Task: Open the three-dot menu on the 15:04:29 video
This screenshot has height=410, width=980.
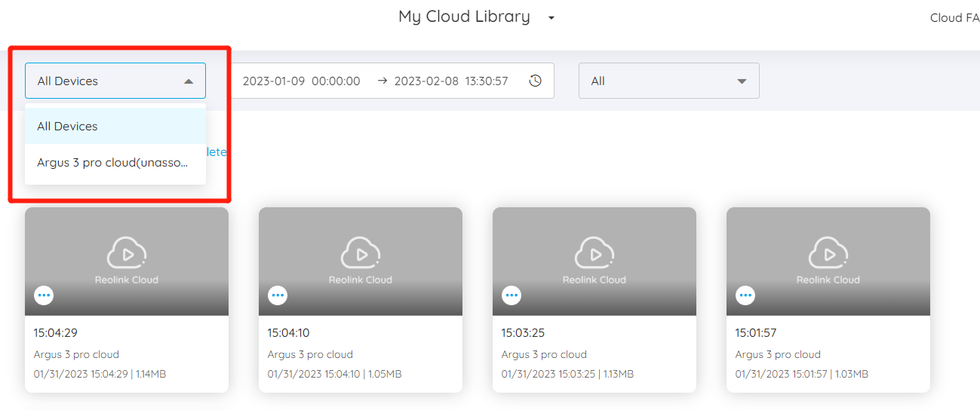Action: tap(44, 295)
